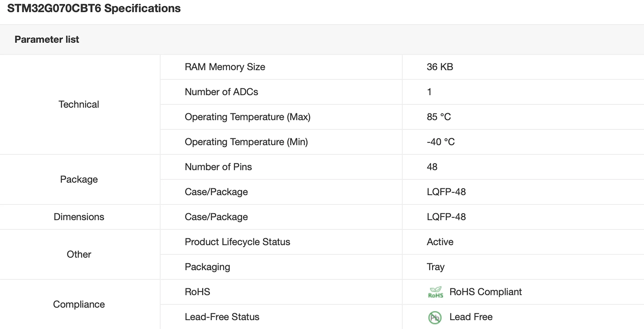Select the Compliance category cell
Viewport: 644px width, 329px height.
click(x=79, y=304)
